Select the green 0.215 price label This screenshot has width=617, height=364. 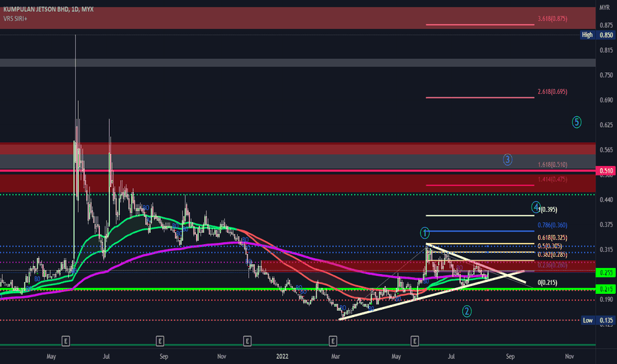(606, 289)
